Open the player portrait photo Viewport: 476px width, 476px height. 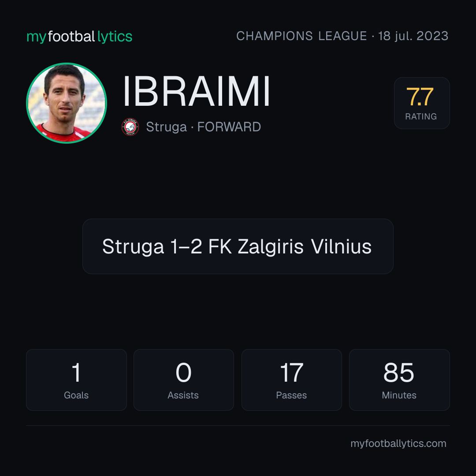(67, 103)
